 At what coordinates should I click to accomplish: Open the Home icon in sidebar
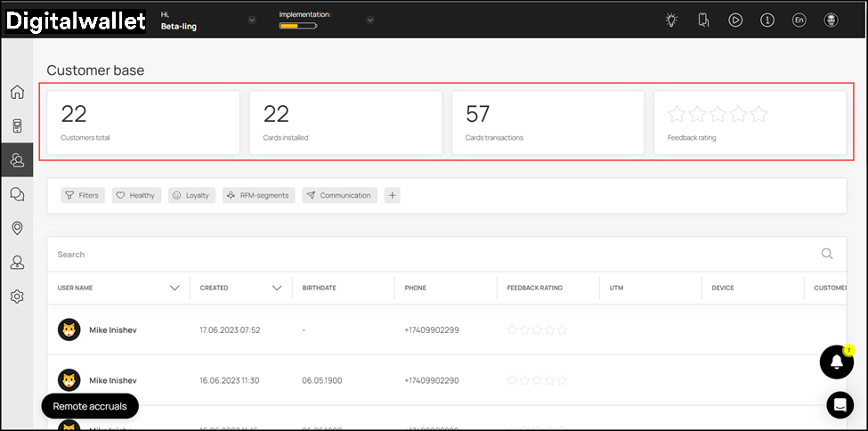pos(17,93)
